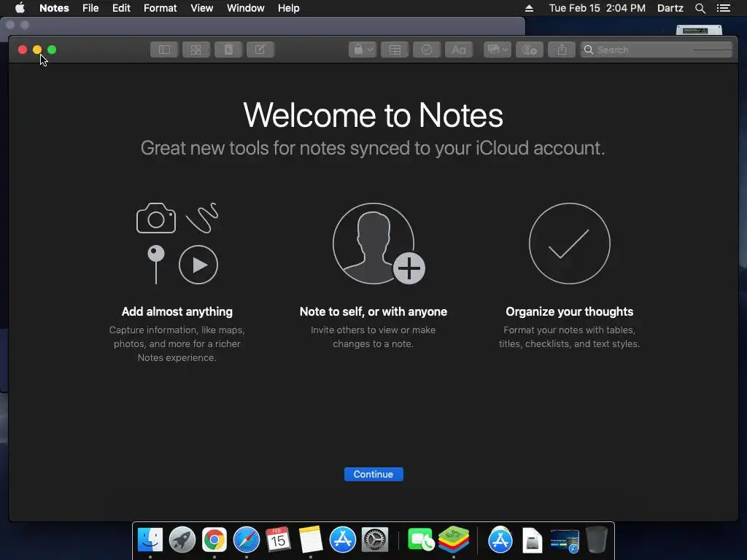This screenshot has height=560, width=747.
Task: Click the camera icon illustration
Action: (x=156, y=218)
